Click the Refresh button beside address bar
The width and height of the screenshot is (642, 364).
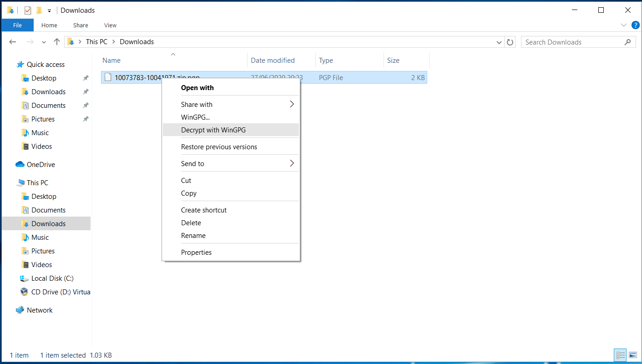(x=510, y=42)
